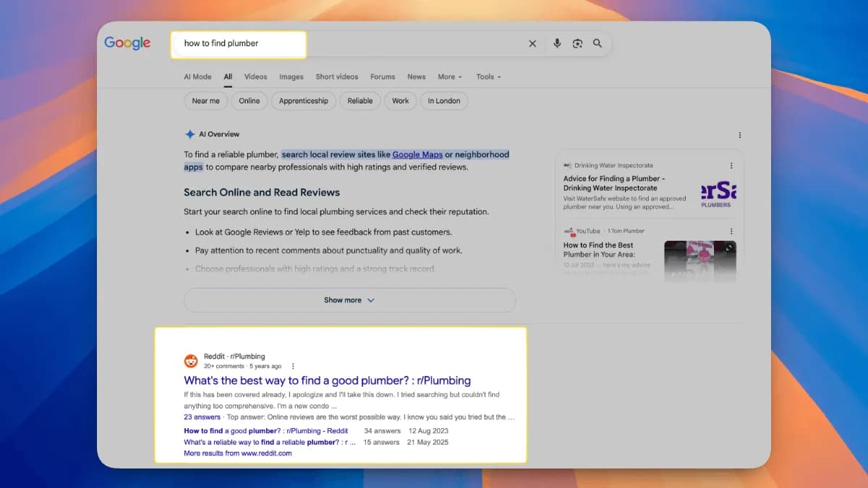Switch to the Videos tab

pyautogui.click(x=255, y=77)
